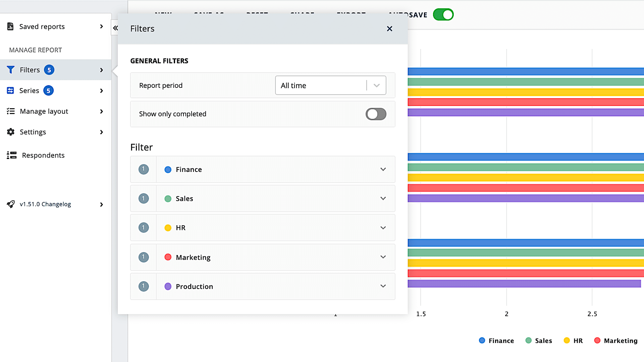The image size is (644, 362).
Task: Close the Filters dialog
Action: (x=389, y=28)
